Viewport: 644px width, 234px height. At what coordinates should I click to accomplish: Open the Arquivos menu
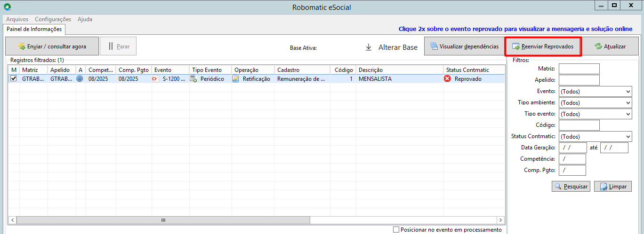tap(17, 19)
